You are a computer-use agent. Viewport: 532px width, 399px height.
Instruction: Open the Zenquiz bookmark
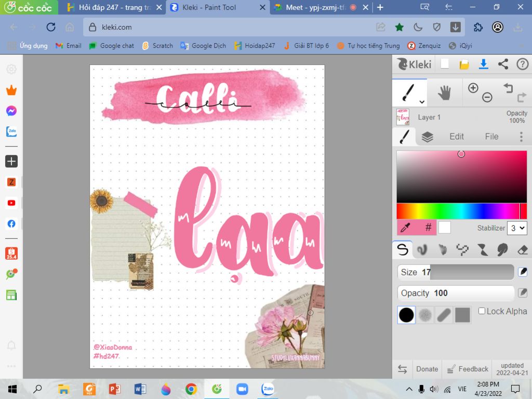[x=424, y=46]
